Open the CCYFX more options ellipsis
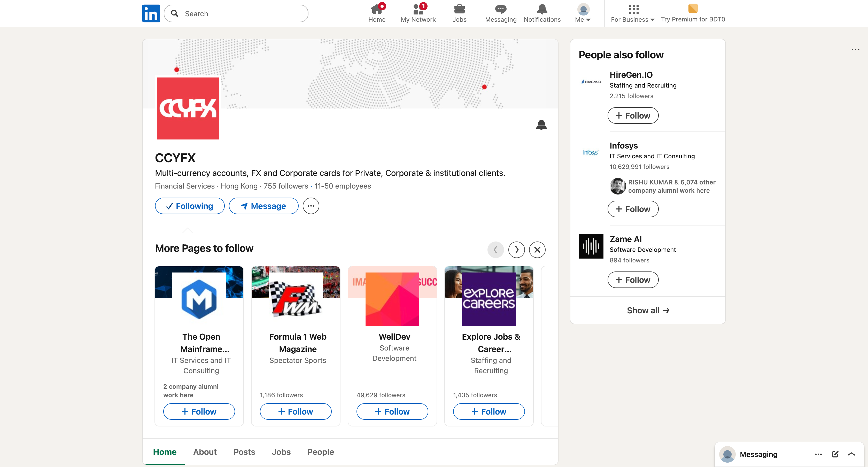 click(311, 206)
